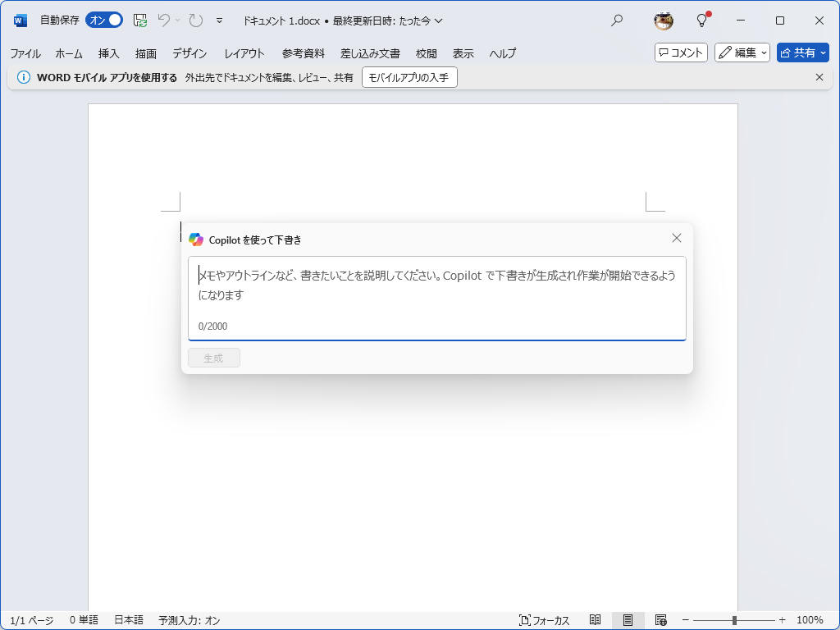Open Search using the magnifier icon
Image resolution: width=840 pixels, height=630 pixels.
pos(616,20)
